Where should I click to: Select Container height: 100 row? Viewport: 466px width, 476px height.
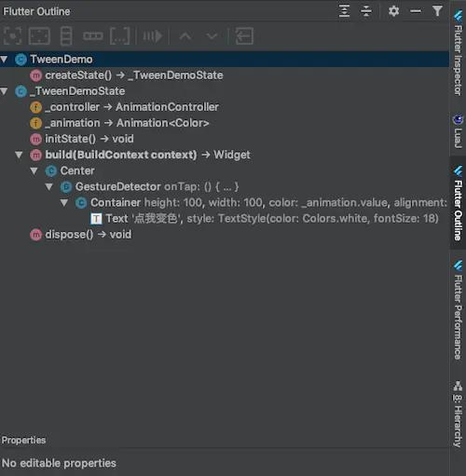click(x=225, y=203)
